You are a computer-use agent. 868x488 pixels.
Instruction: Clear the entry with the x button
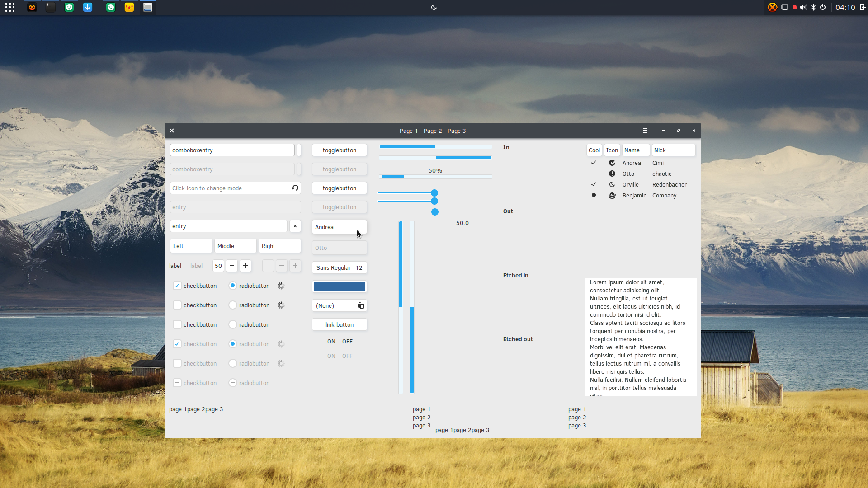pyautogui.click(x=295, y=226)
